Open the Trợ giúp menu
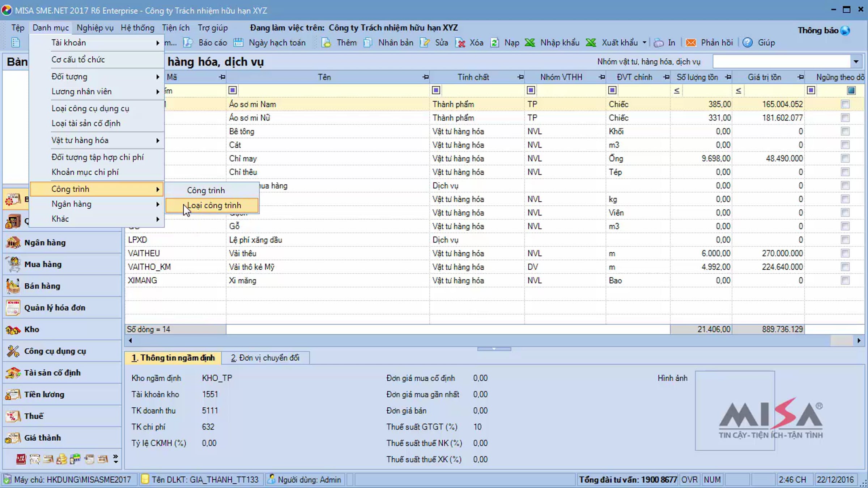 tap(213, 28)
